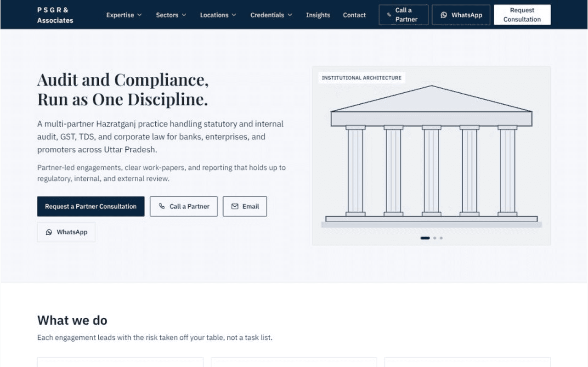
Task: Click Request a Partner Consultation button
Action: [91, 206]
